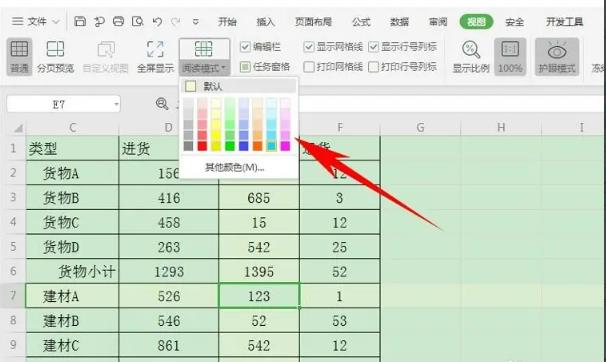The height and width of the screenshot is (362, 606).
Task: Toggle 任务窗格 task pane checkbox
Action: tap(245, 67)
